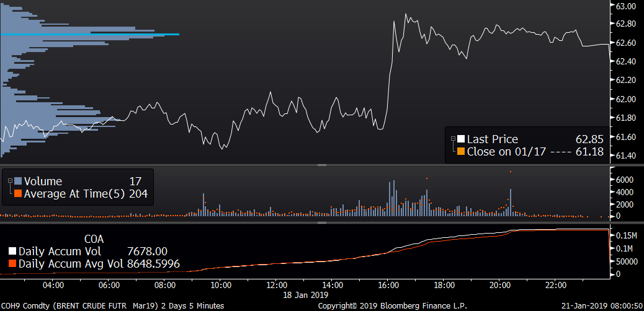This screenshot has width=644, height=311.
Task: Click the orange Close on 01/17 swatch
Action: click(x=461, y=151)
